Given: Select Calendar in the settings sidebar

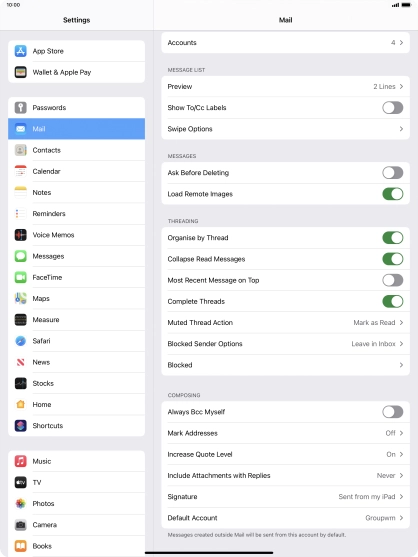Looking at the screenshot, I should 76,171.
